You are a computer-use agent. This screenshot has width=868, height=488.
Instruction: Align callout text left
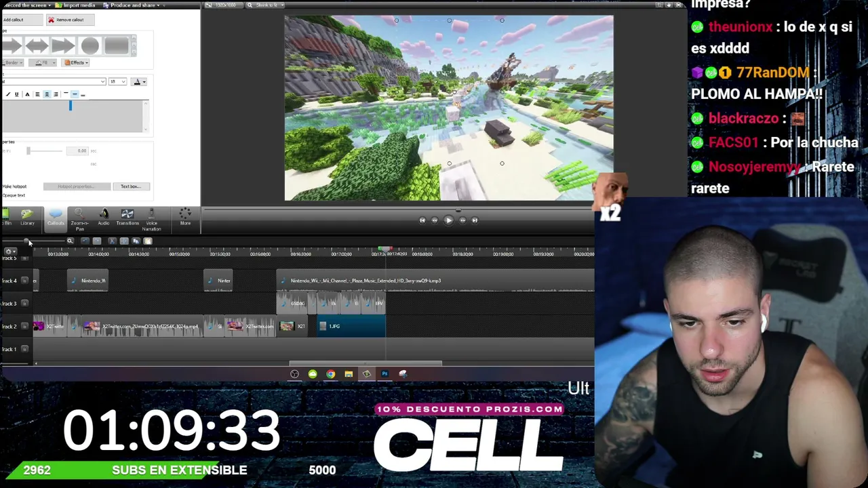[x=37, y=94]
